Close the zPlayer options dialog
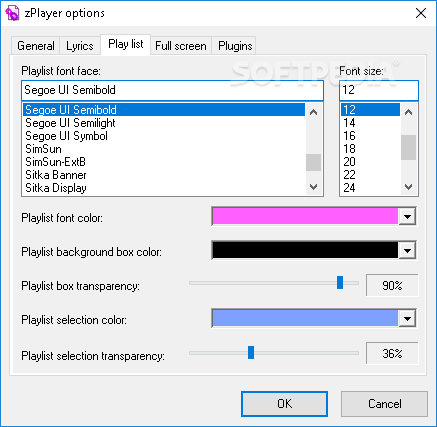The image size is (437, 427). [421, 13]
